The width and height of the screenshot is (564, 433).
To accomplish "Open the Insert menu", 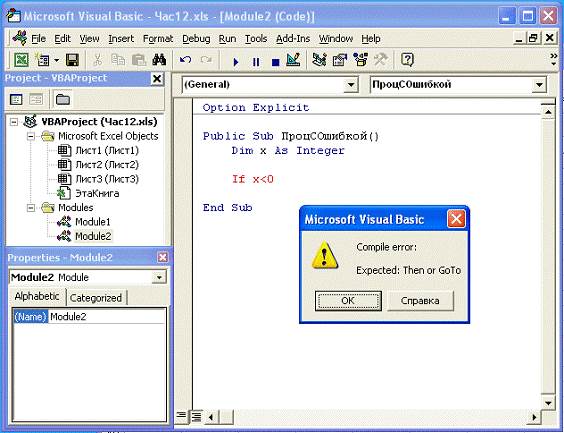I will pyautogui.click(x=121, y=38).
